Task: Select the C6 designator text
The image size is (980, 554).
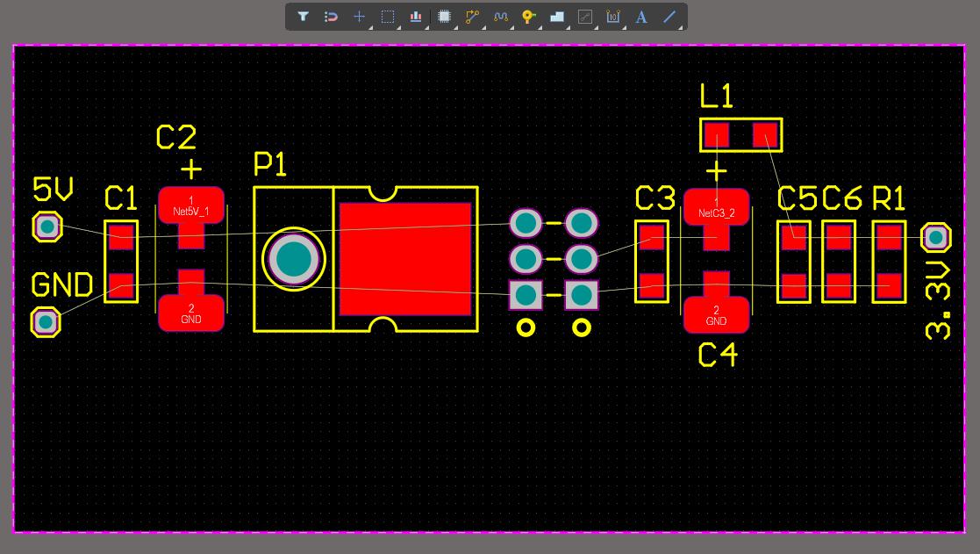Action: tap(841, 198)
